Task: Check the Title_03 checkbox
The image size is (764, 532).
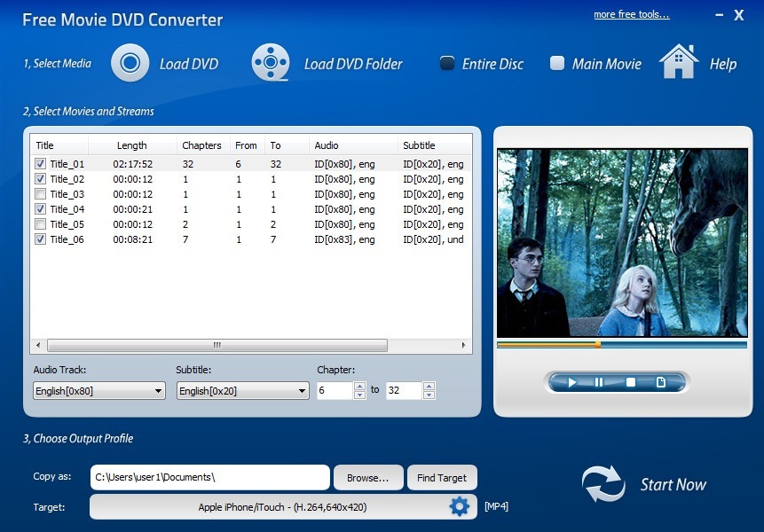Action: [x=41, y=194]
